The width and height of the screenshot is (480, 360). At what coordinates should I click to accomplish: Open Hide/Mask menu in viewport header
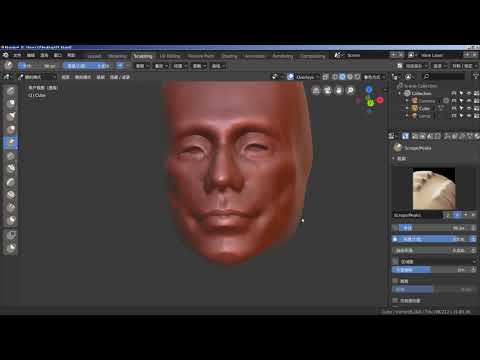click(120, 77)
